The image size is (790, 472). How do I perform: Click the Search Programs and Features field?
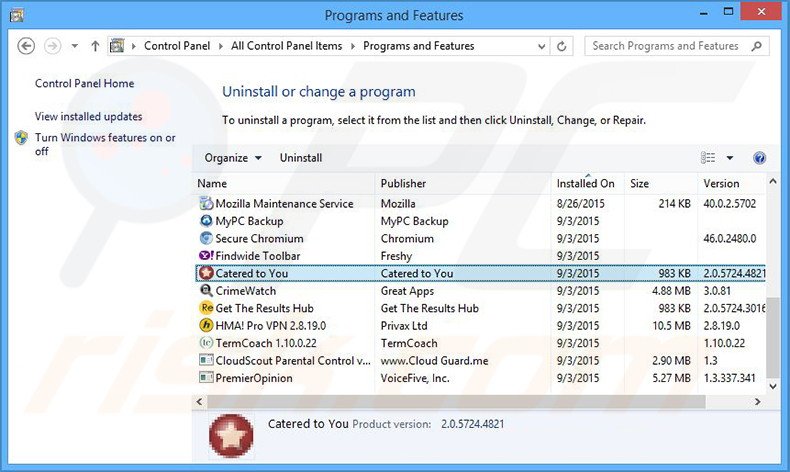665,46
